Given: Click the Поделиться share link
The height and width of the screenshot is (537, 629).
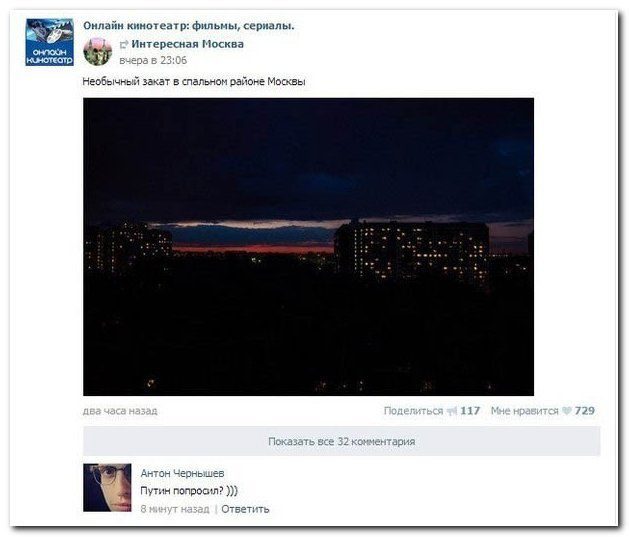Looking at the screenshot, I should pyautogui.click(x=413, y=411).
